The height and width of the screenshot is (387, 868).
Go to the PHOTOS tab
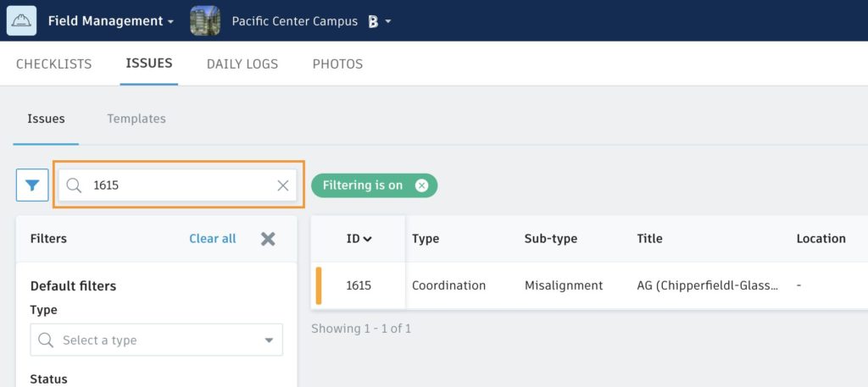point(337,64)
